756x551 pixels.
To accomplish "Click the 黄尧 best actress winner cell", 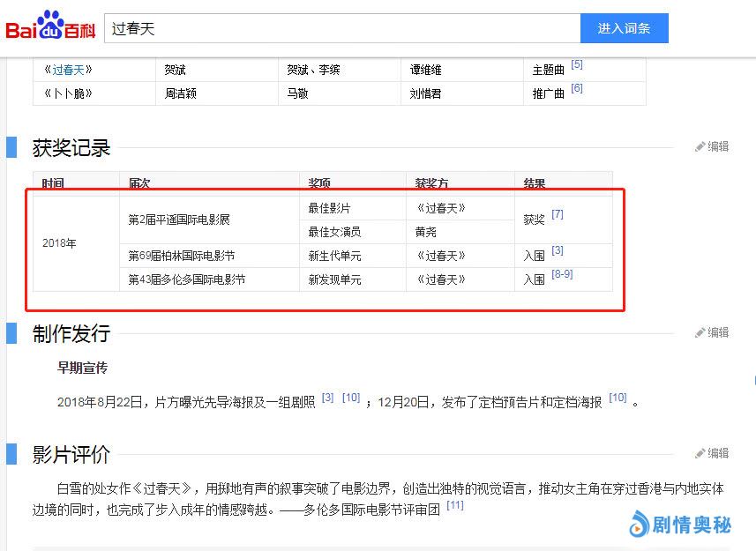I will (x=426, y=232).
